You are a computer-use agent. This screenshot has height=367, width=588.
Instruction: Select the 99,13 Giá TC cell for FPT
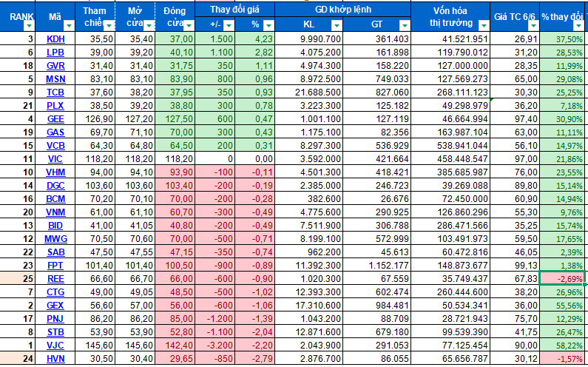click(515, 266)
